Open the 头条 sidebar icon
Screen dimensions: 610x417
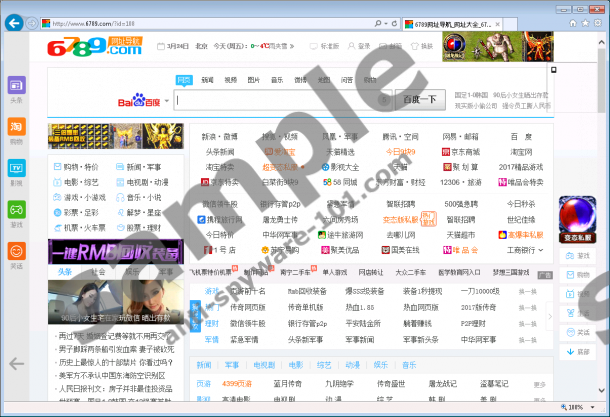(x=16, y=89)
